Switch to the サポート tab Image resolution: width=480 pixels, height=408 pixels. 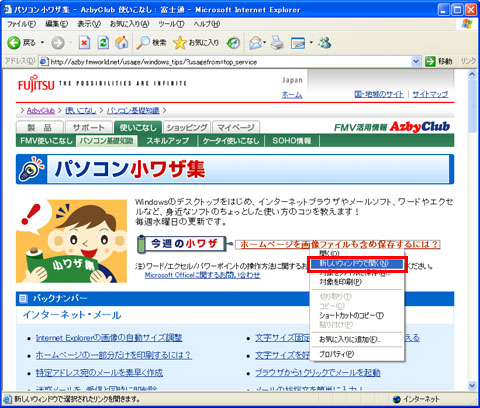click(x=89, y=127)
